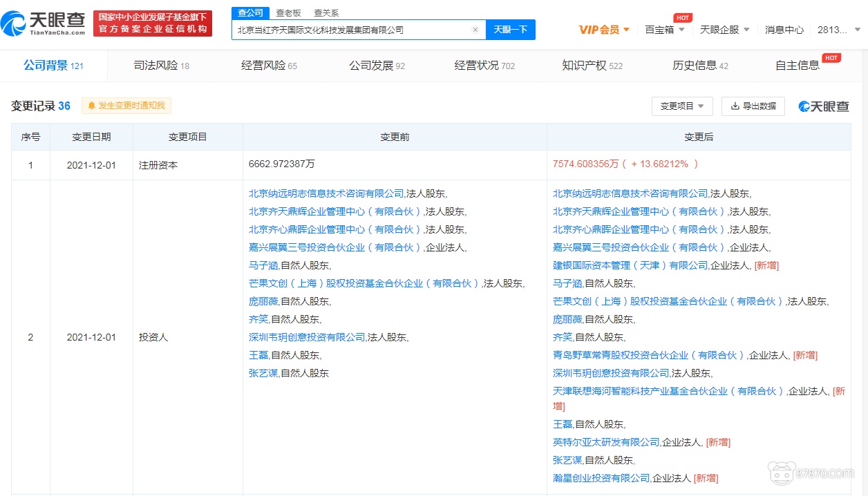The height and width of the screenshot is (496, 868).
Task: Click the bell change notification button
Action: 126,106
